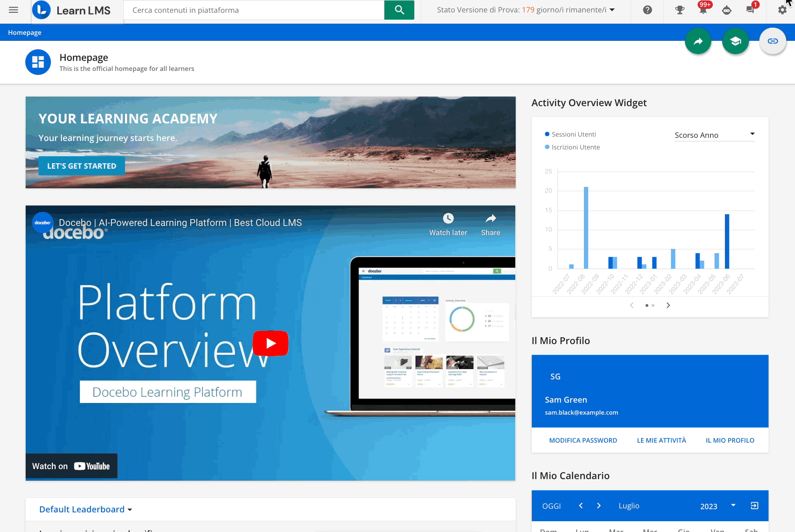Toggle Sessioni Utenti legend series
Screen dimensions: 795x532
[x=570, y=134]
